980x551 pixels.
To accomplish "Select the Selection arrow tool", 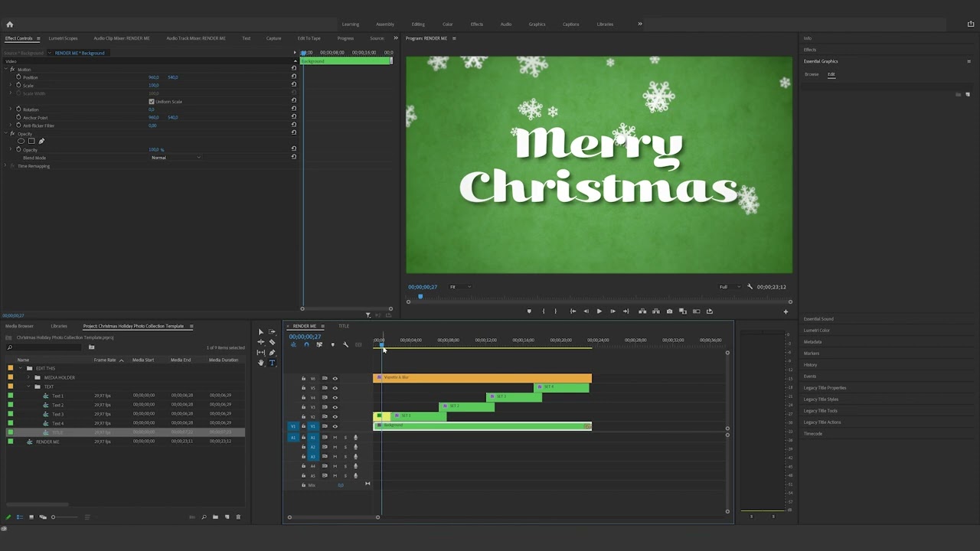I will [x=261, y=332].
